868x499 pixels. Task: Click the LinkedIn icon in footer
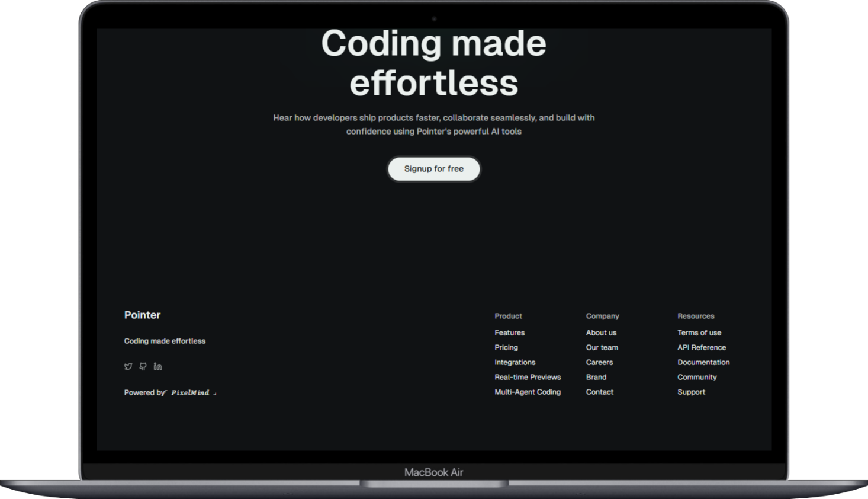(157, 366)
